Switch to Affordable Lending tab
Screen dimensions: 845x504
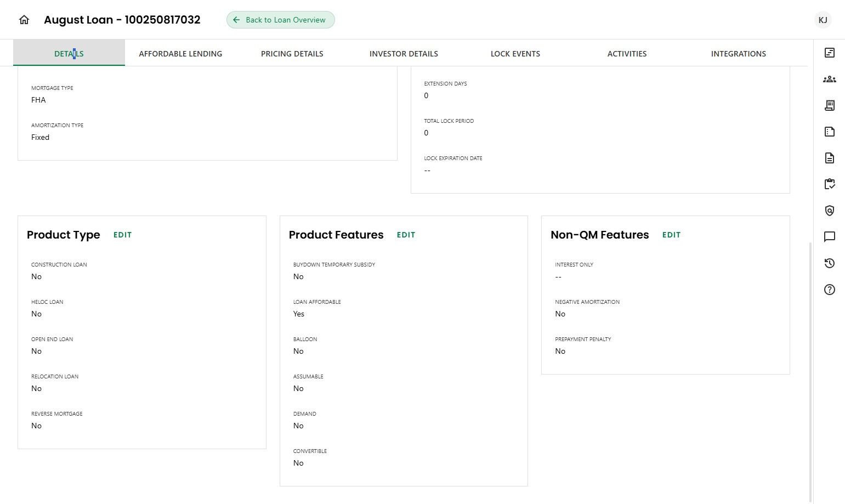coord(180,54)
